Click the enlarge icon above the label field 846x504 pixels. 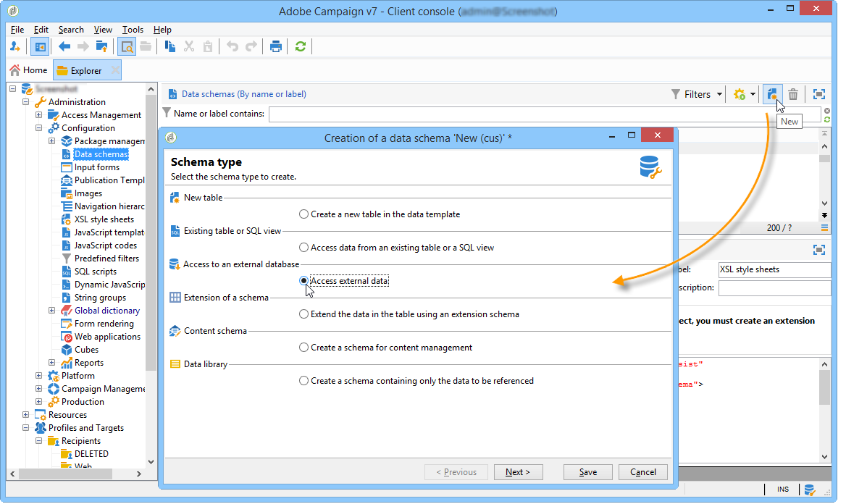coord(819,250)
